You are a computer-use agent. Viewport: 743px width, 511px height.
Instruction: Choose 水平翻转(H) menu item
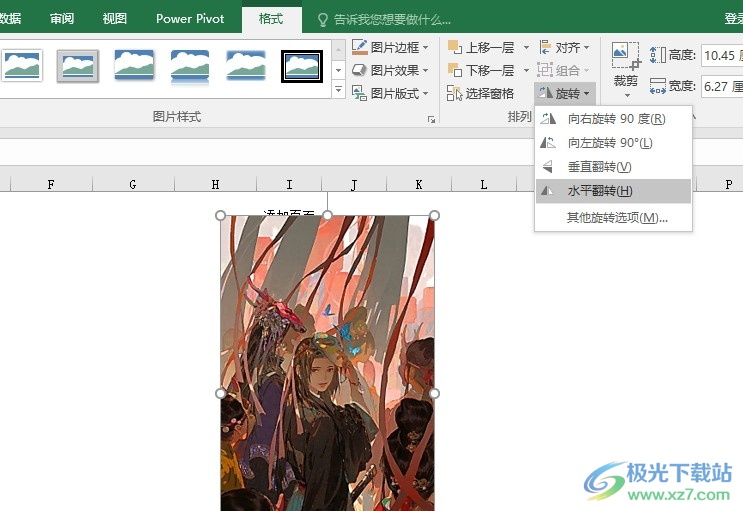pyautogui.click(x=613, y=191)
